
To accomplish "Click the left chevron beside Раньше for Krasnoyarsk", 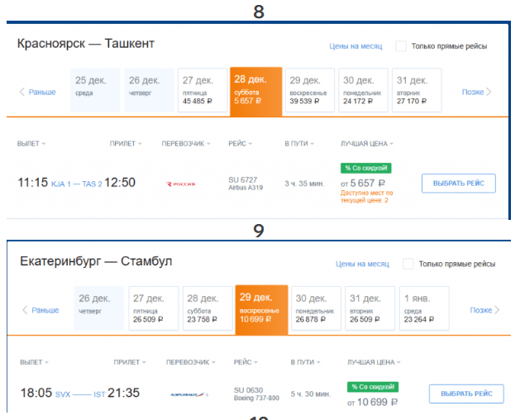I will [22, 92].
